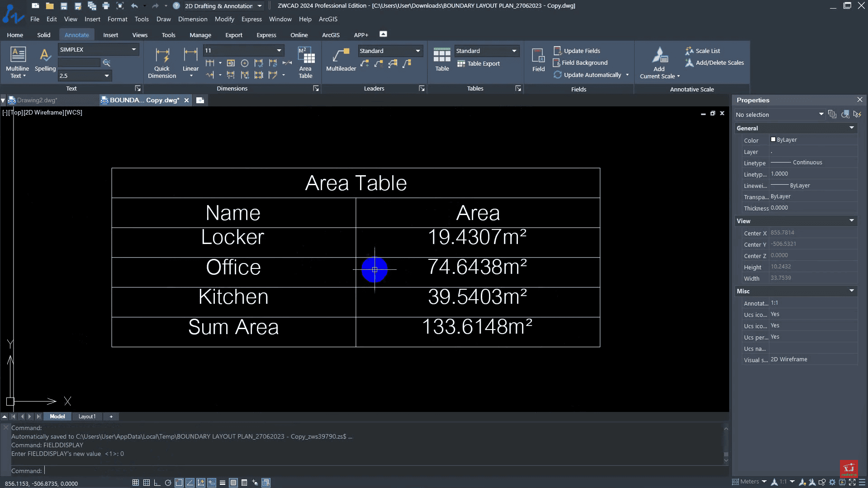This screenshot has width=868, height=488.
Task: Switch to the Home ribbon tab
Action: click(15, 35)
